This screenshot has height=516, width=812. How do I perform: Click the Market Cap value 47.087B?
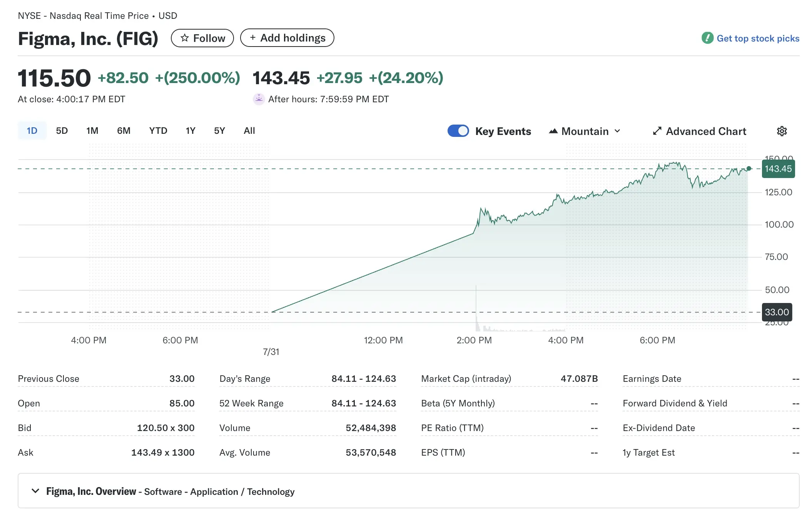[579, 378]
